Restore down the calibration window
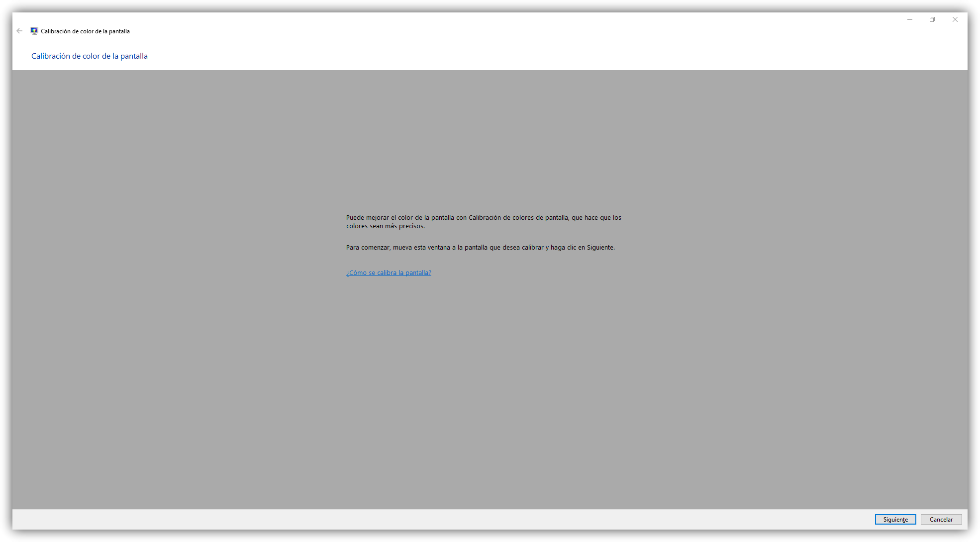980x542 pixels. 932,20
